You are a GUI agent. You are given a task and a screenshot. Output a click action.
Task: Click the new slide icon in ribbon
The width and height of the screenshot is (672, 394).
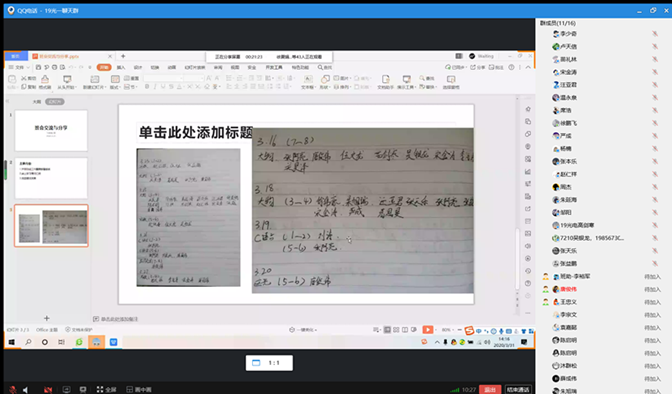[x=95, y=81]
